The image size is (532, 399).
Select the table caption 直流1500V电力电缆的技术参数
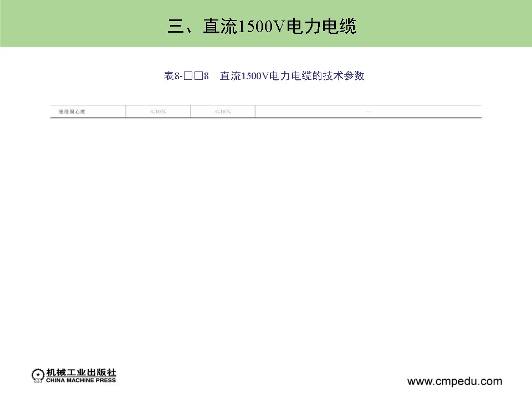(x=291, y=76)
